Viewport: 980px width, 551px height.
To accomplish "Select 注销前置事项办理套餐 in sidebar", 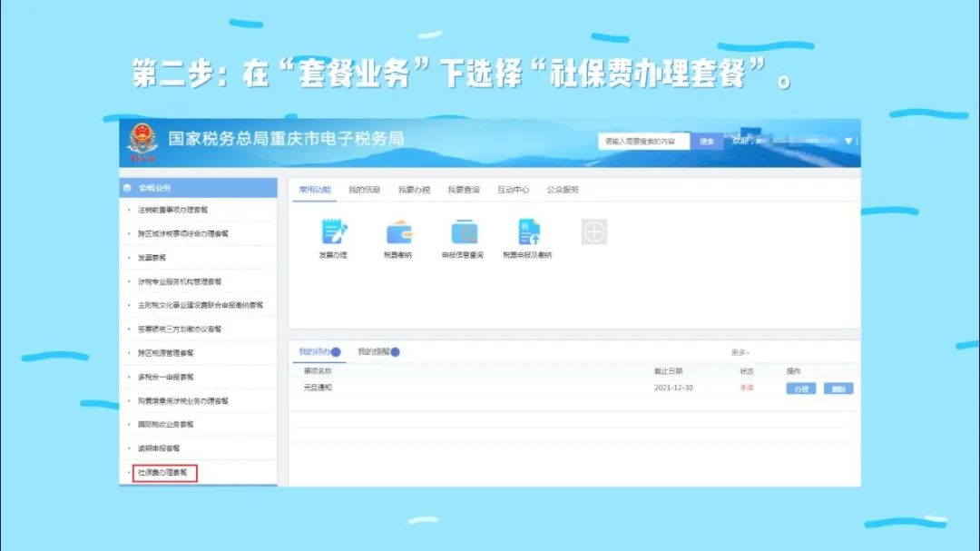I will click(172, 211).
